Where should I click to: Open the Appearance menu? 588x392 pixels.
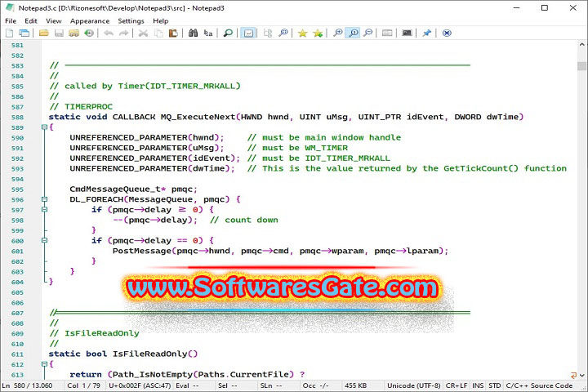[90, 21]
